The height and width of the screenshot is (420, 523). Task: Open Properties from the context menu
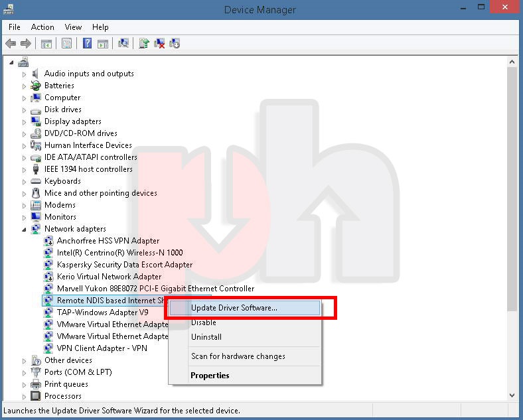click(x=210, y=376)
